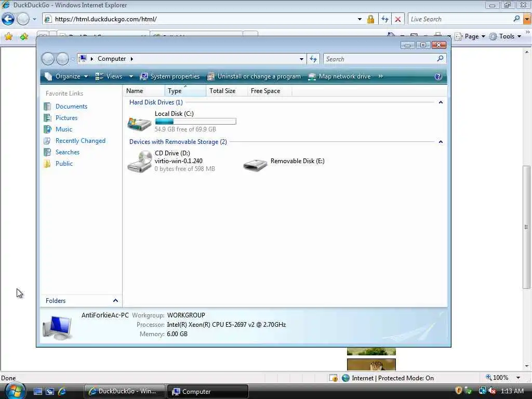This screenshot has height=399, width=532.
Task: Collapse the Devices with Removable Storage group
Action: pos(441,142)
